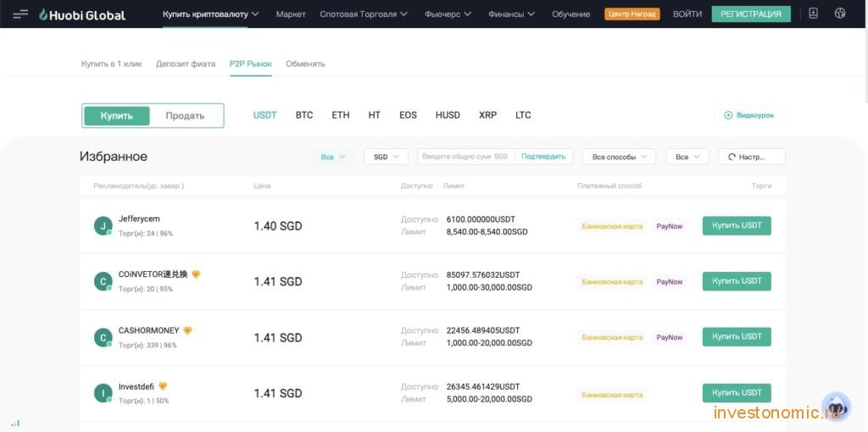Select HUSD coin tab
The image size is (868, 432).
tap(448, 115)
